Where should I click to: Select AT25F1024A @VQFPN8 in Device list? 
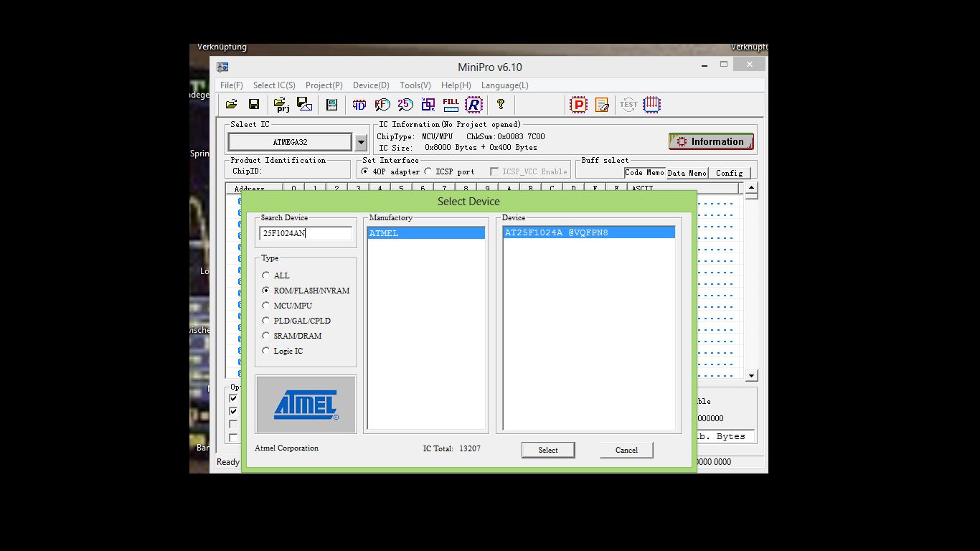coord(589,232)
